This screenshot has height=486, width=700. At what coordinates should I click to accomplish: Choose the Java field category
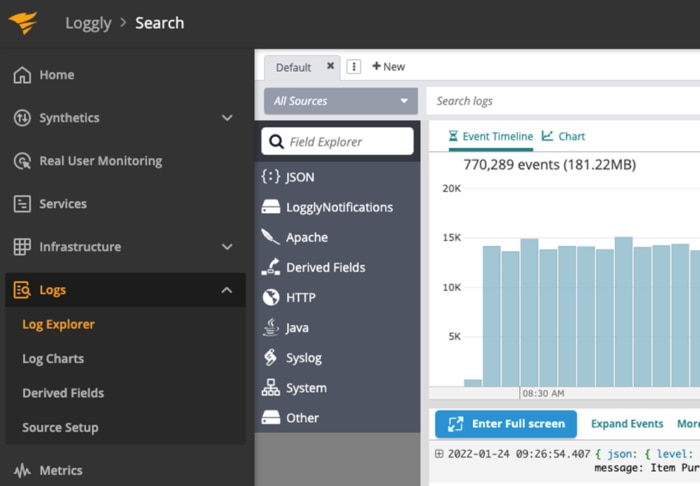297,328
